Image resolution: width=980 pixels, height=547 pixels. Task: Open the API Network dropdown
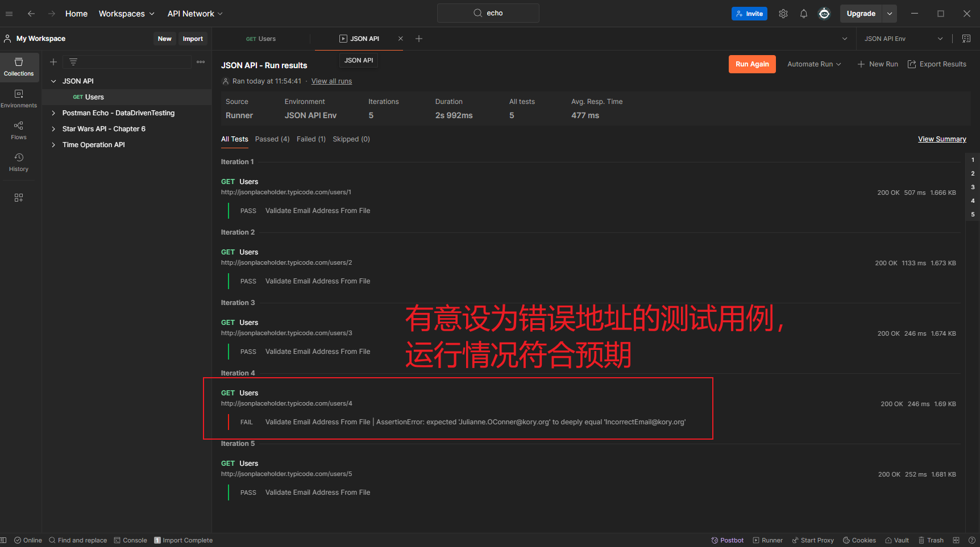pos(195,14)
